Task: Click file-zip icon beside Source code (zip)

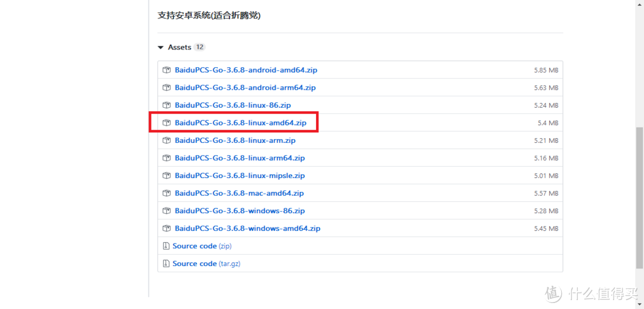Action: 166,246
